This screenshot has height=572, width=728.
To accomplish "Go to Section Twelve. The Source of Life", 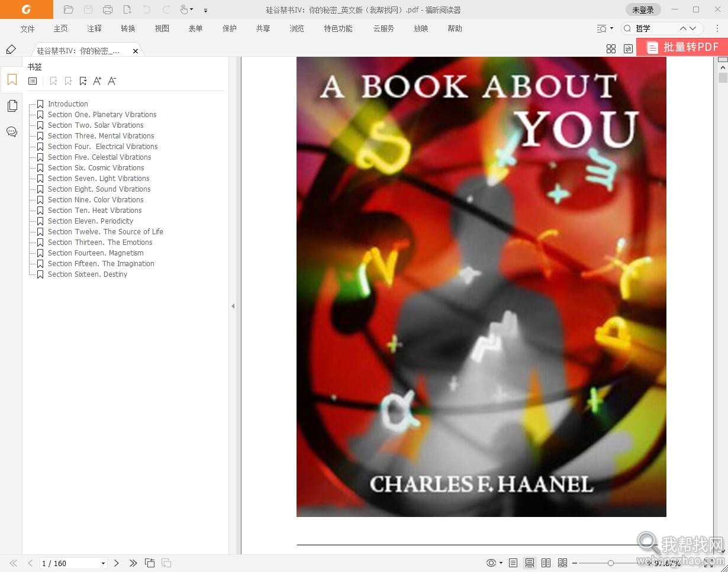I will click(105, 231).
